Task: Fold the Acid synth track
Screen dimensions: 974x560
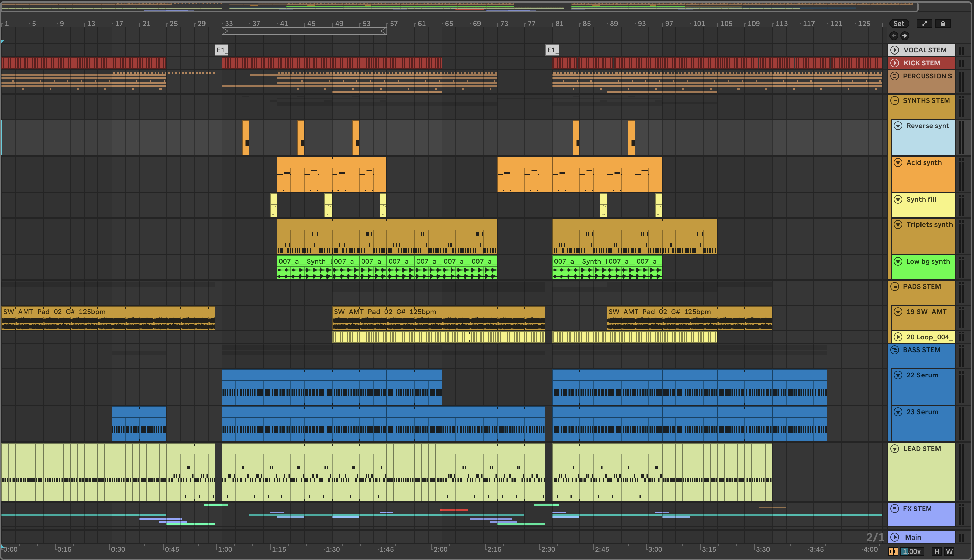Action: (898, 162)
